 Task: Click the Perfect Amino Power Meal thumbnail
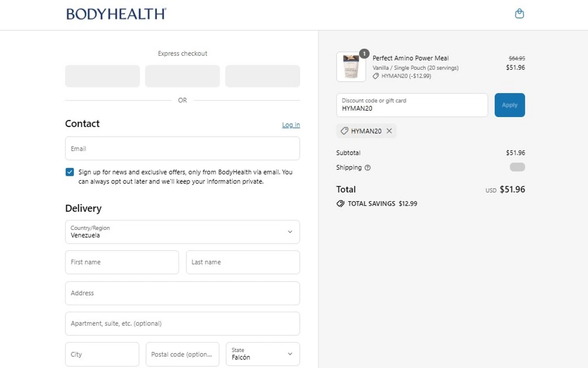point(351,67)
